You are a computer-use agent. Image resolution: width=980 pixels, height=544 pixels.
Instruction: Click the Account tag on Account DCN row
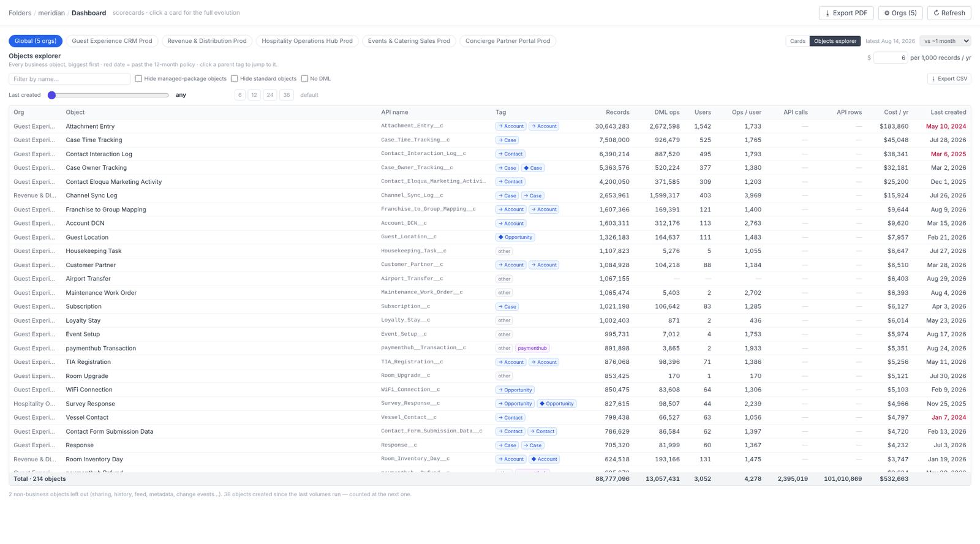(511, 224)
